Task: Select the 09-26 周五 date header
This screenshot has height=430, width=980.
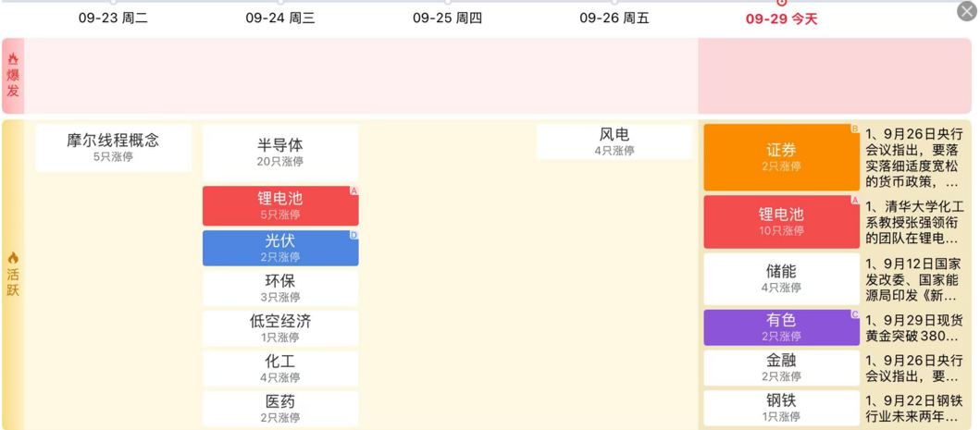Action: [614, 18]
